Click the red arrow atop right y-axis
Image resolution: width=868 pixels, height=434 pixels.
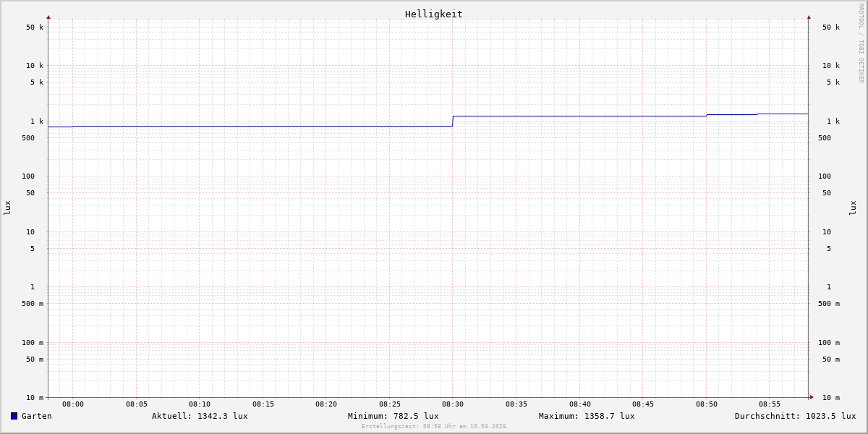[x=809, y=17]
